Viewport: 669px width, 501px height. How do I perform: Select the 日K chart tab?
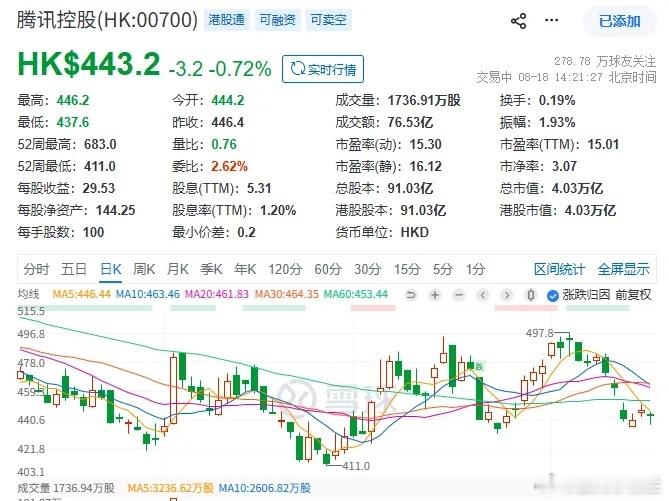pyautogui.click(x=111, y=269)
